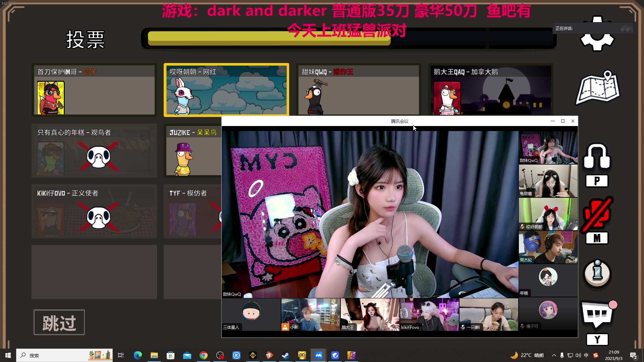Vote for JUZIKE 呆呆鸟 player card
Viewport: 644px width, 362px height.
[193, 150]
